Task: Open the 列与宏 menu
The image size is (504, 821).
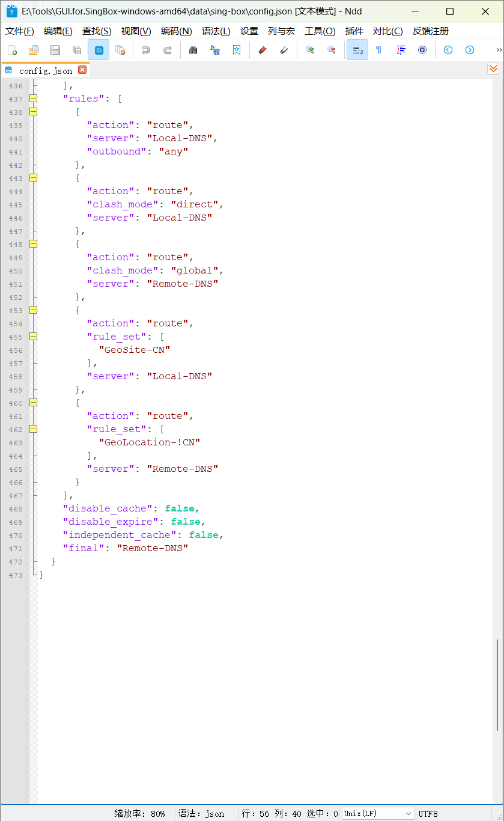Action: tap(281, 31)
